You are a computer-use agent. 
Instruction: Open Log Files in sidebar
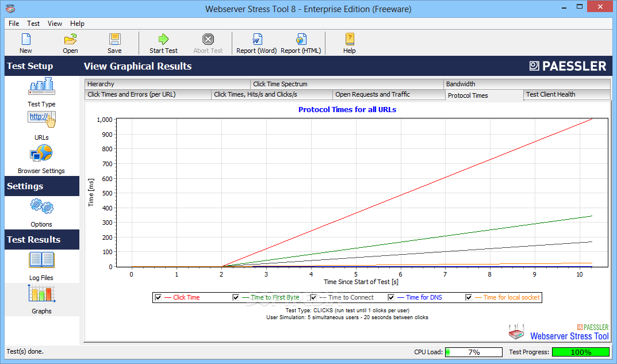click(41, 266)
